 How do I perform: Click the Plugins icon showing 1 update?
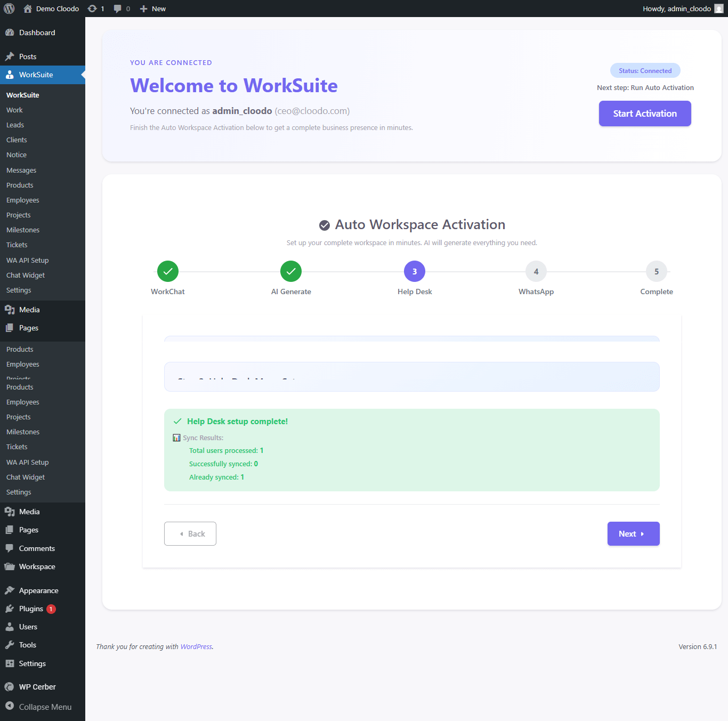tap(11, 608)
